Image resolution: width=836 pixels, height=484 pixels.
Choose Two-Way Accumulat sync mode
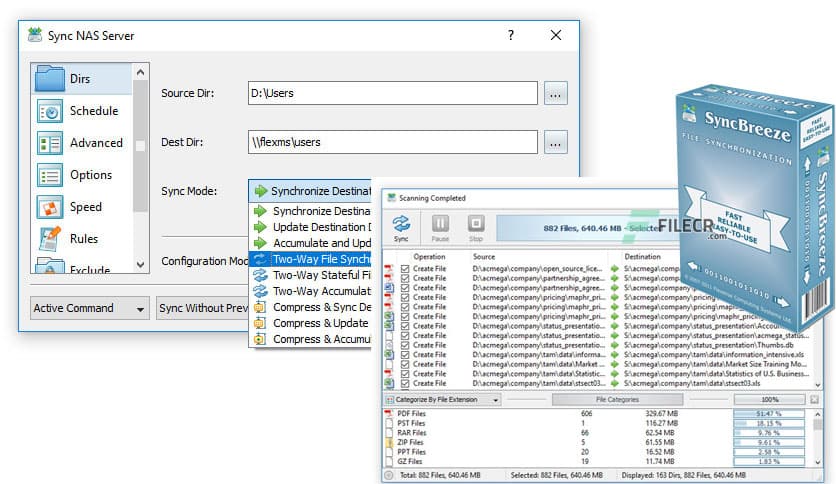[311, 291]
